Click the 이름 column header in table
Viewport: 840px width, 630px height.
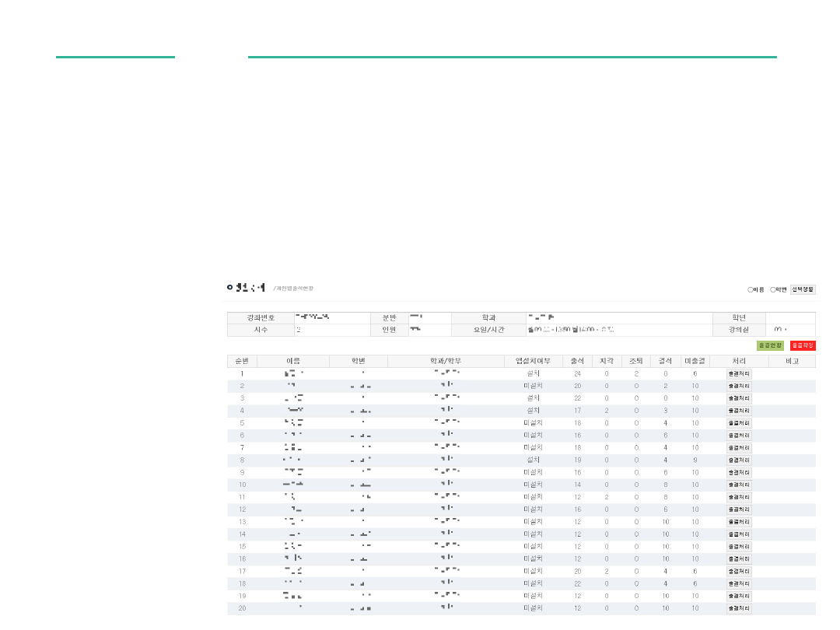click(x=293, y=361)
